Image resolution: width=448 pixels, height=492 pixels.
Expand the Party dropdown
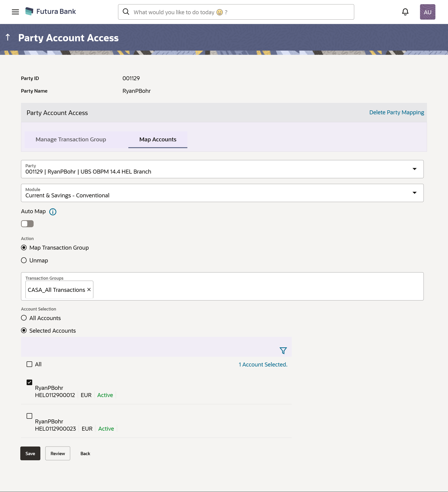pos(414,169)
